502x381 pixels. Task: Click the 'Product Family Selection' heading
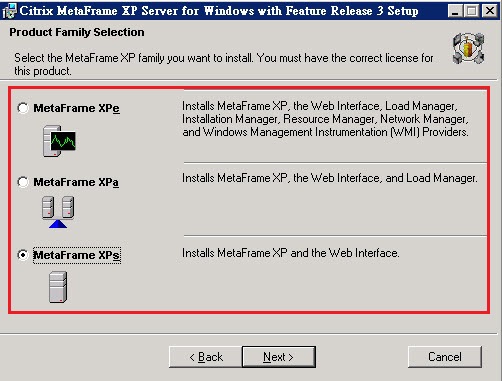[77, 32]
